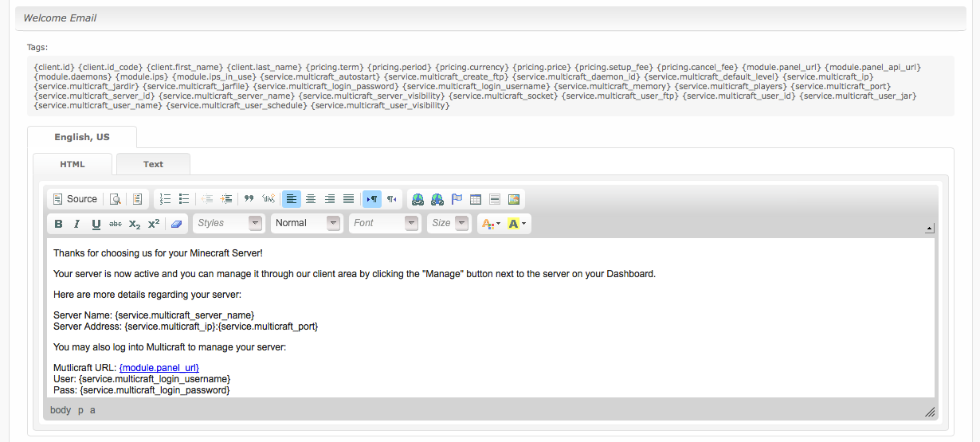Select the English, US language tab

tap(82, 137)
